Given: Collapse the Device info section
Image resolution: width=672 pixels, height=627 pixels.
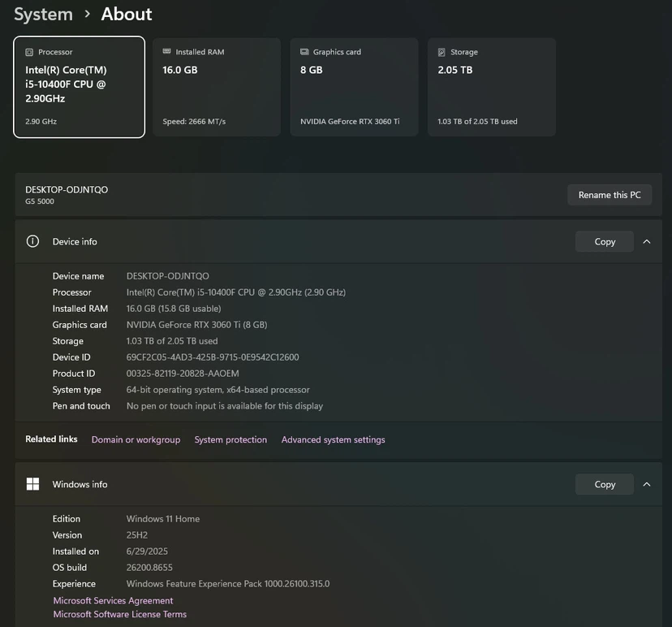Looking at the screenshot, I should click(647, 242).
